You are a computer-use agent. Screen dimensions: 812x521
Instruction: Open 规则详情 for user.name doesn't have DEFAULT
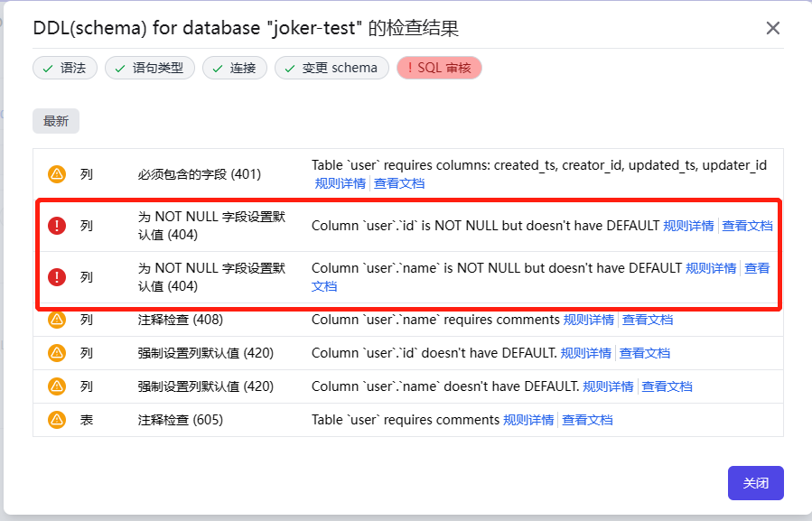(608, 386)
